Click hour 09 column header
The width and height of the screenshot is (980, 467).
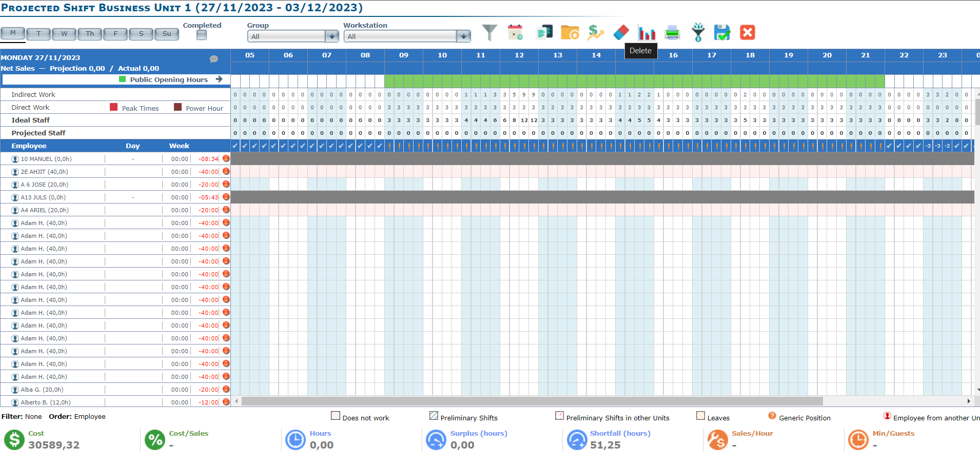(x=404, y=55)
